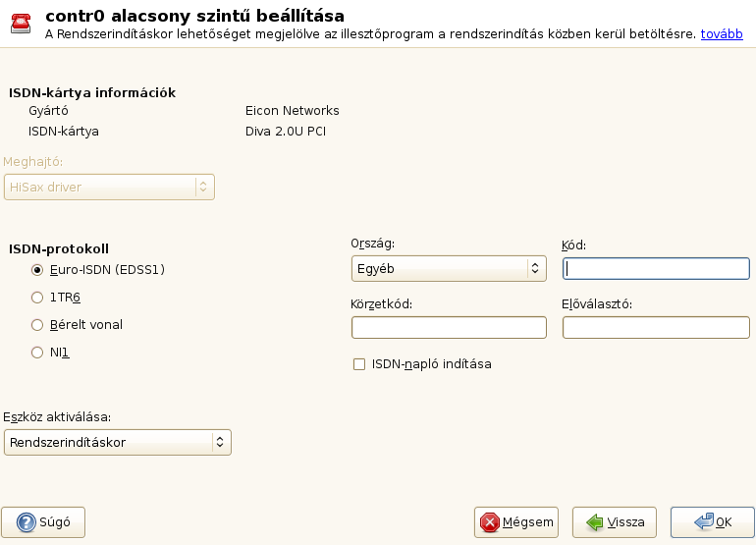Click the Előválasztó input field
The image size is (756, 545).
pos(656,327)
